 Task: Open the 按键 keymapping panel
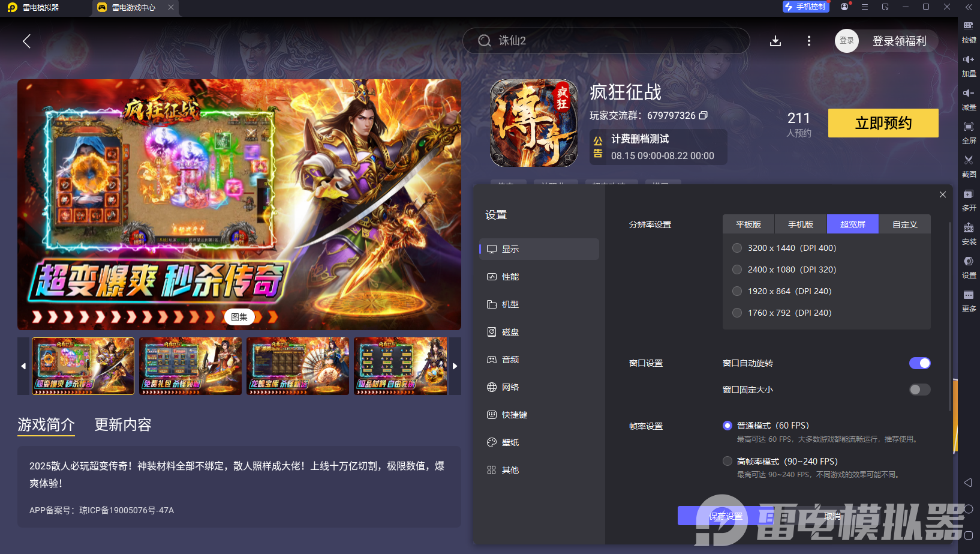pyautogui.click(x=969, y=33)
